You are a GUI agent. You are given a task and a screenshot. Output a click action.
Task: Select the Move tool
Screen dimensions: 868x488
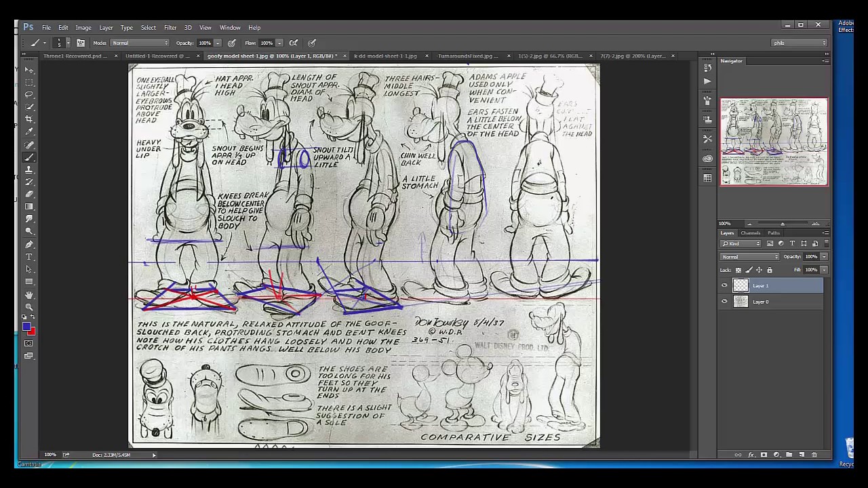[29, 70]
